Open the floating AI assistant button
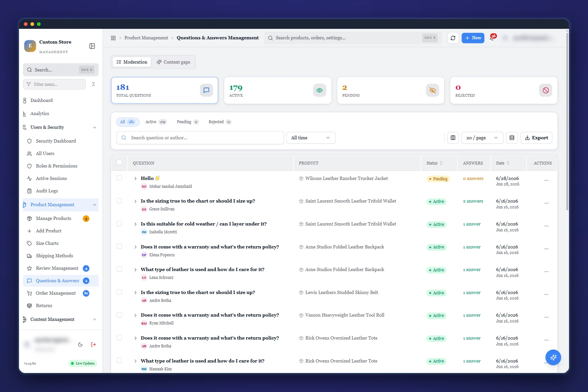588x392 pixels. click(553, 357)
